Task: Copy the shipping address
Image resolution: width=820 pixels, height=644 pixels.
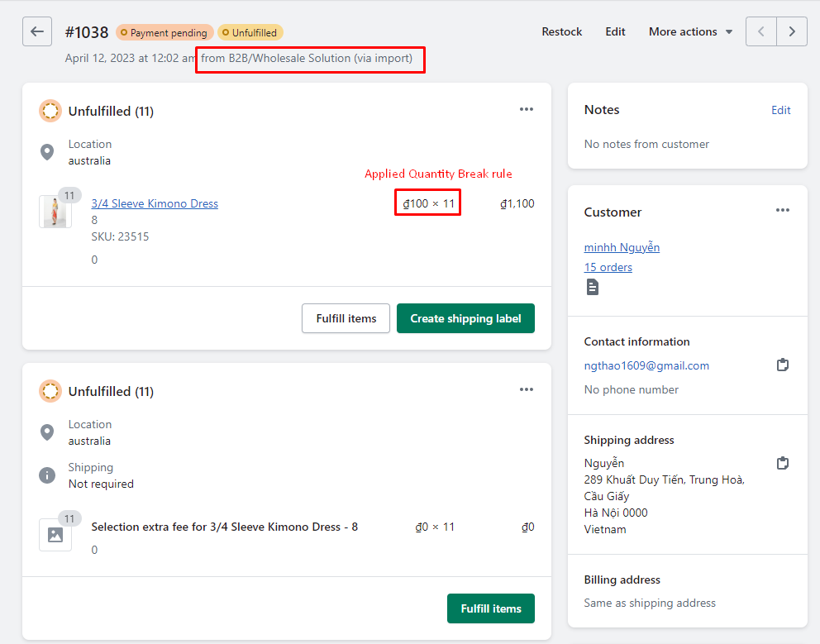Action: pyautogui.click(x=783, y=463)
